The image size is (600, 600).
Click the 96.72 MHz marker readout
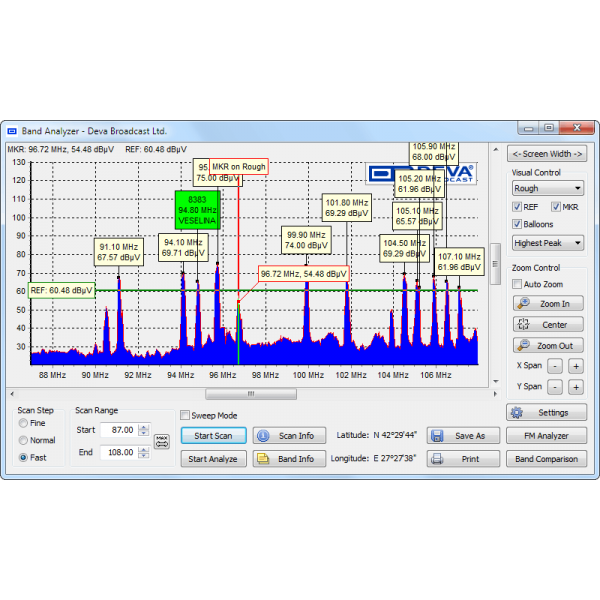point(304,274)
